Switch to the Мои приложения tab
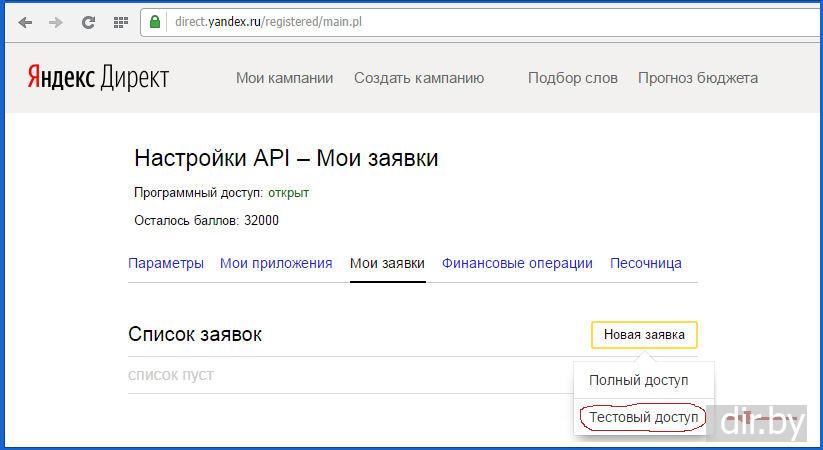This screenshot has width=823, height=450. point(276,263)
